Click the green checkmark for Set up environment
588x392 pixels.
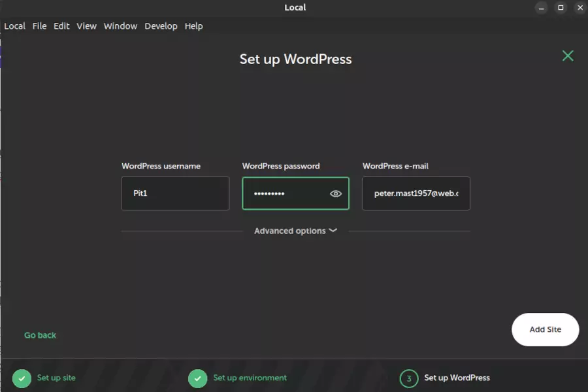197,378
